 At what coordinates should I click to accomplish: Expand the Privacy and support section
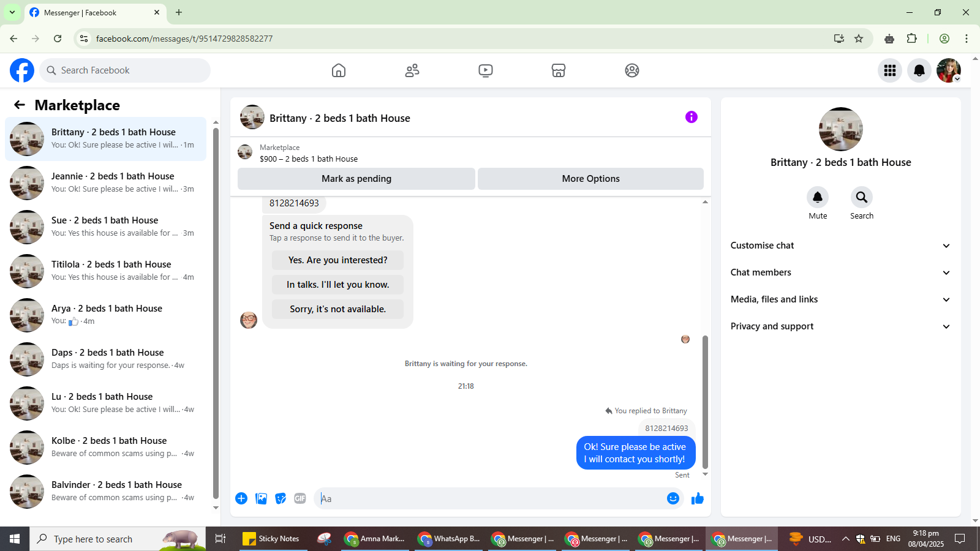click(840, 326)
